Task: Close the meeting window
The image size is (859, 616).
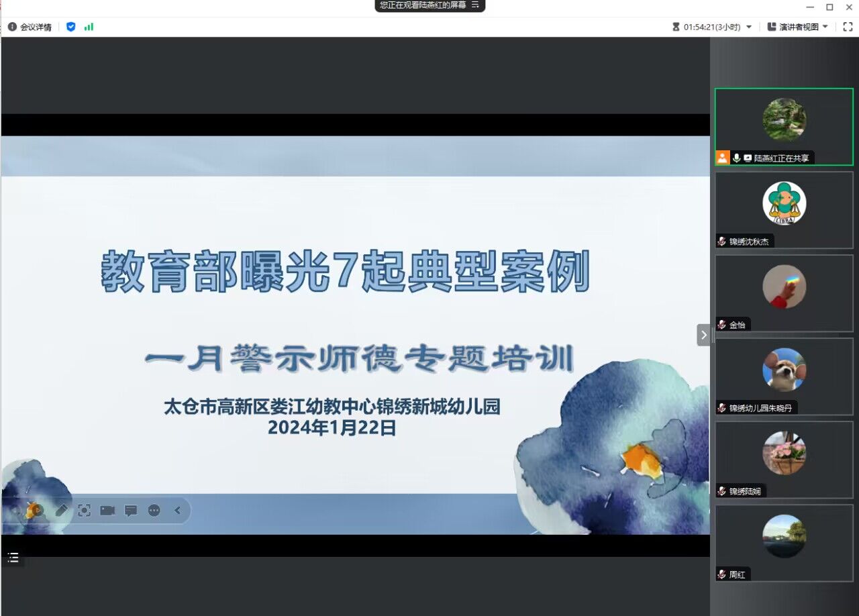Action: (x=848, y=7)
